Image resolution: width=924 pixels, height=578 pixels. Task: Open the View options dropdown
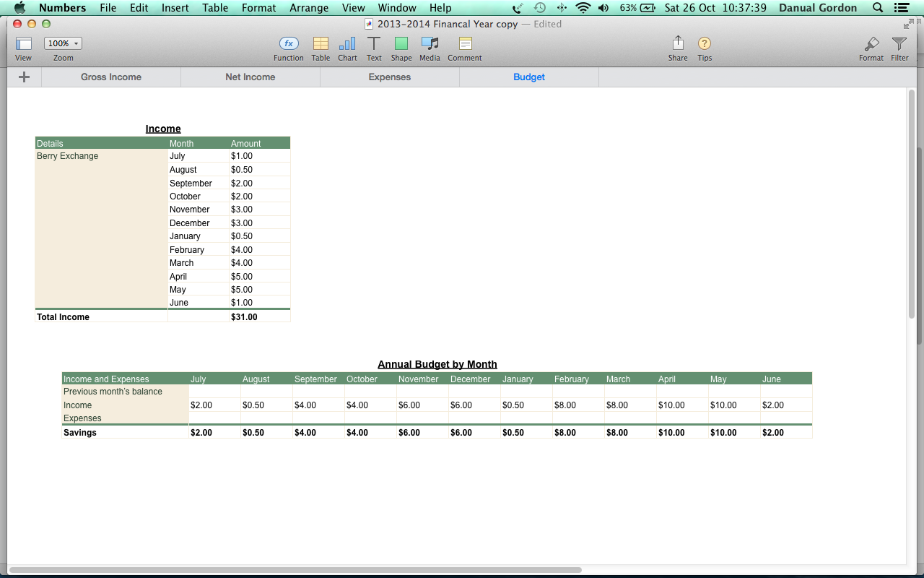coord(23,44)
